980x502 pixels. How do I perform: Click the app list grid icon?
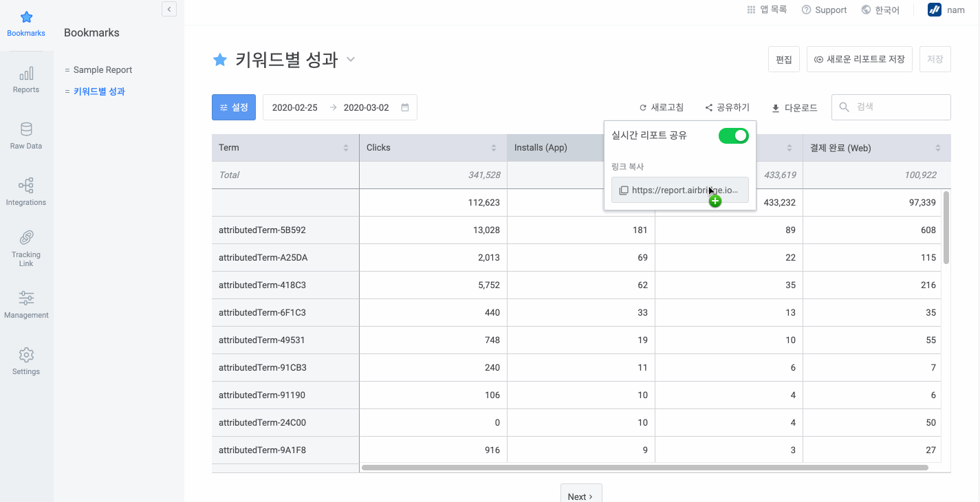pyautogui.click(x=752, y=10)
